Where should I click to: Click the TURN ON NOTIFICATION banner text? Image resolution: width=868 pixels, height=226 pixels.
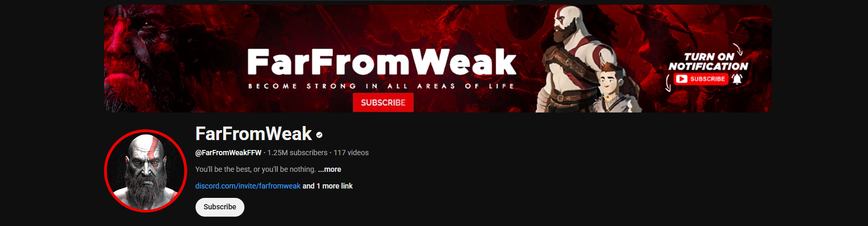point(708,61)
